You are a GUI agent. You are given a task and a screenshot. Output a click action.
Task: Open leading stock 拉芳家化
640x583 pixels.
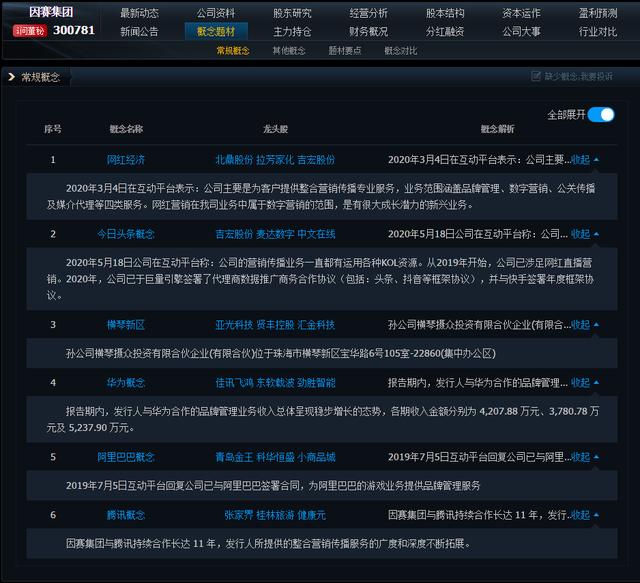(275, 160)
